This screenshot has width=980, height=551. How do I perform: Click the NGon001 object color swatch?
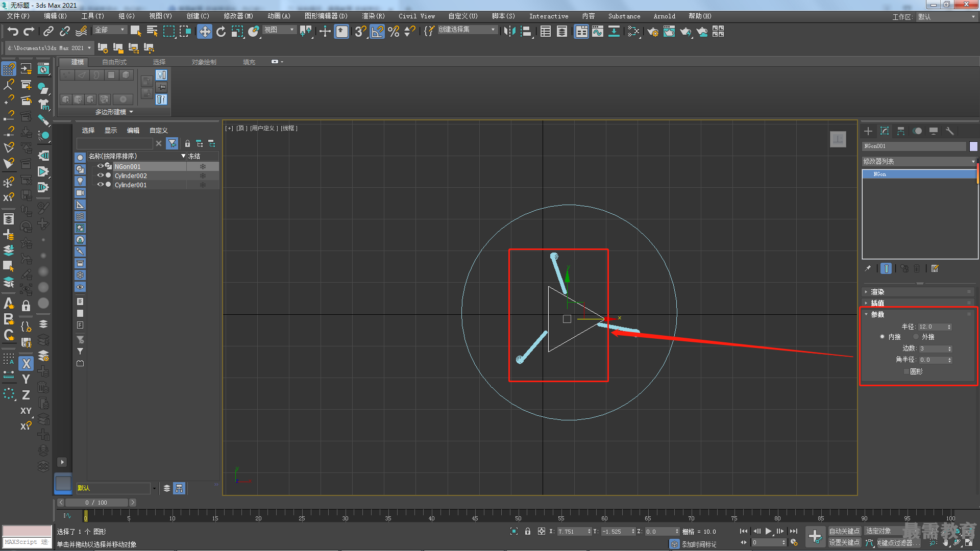973,146
